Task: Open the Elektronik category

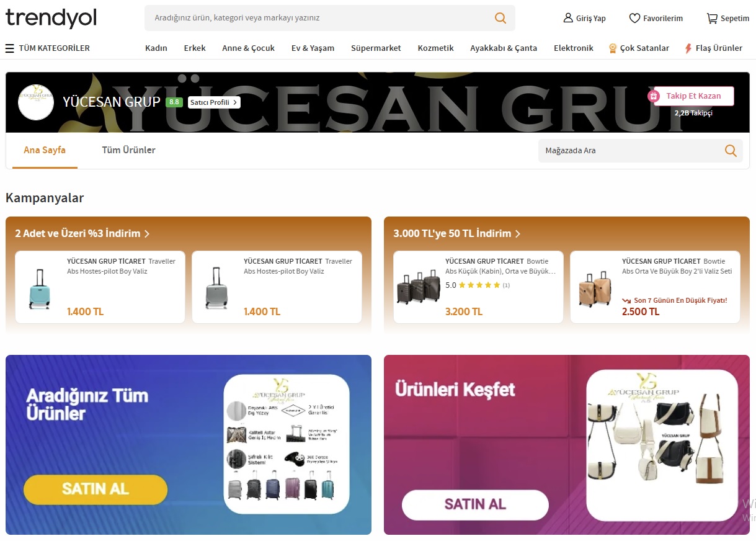Action: click(x=574, y=48)
